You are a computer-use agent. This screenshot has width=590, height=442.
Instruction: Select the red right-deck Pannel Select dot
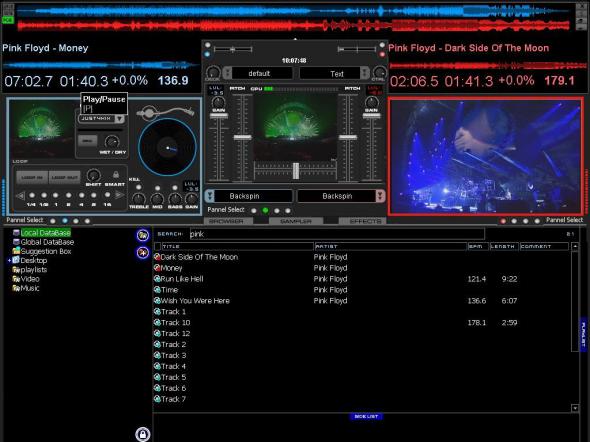coord(503,221)
